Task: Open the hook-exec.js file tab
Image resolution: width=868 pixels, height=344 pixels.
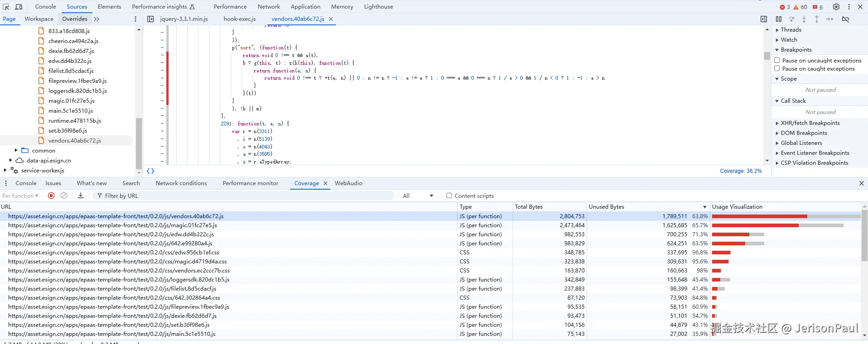Action: [x=239, y=19]
